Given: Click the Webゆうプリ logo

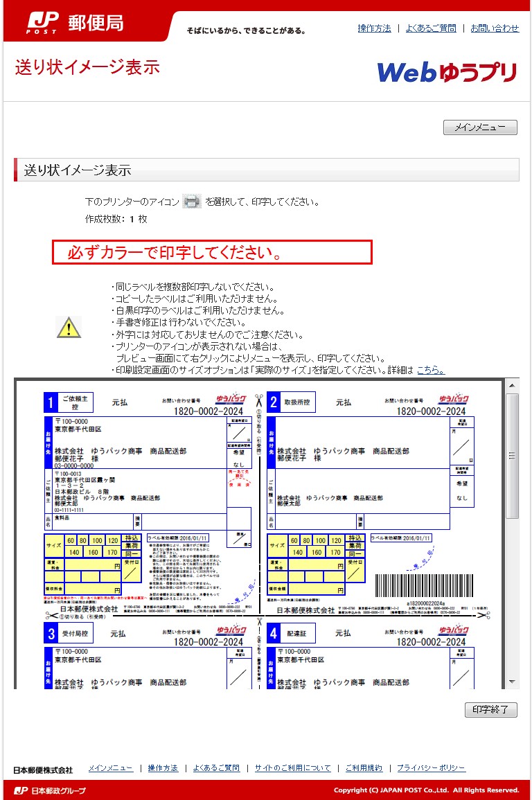Looking at the screenshot, I should tap(447, 73).
